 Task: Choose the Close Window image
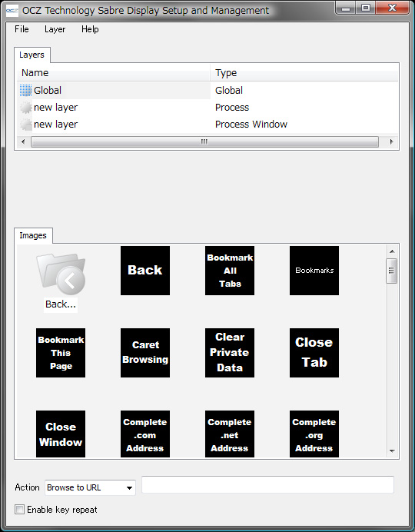point(61,434)
